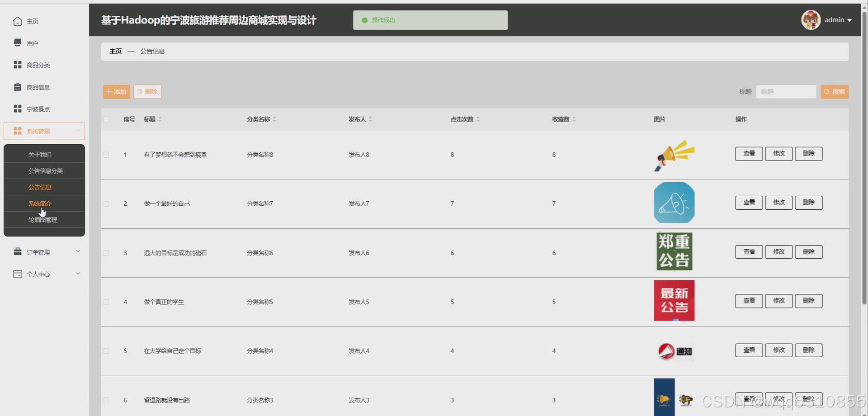Viewport: 868px width, 416px height.
Task: Tick checkbox for 远大的目标是成功的磁石 row
Action: click(x=106, y=253)
